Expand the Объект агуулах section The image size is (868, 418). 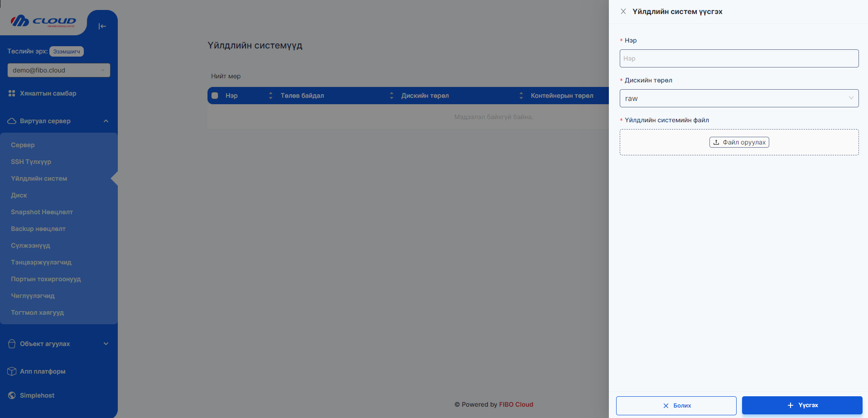pyautogui.click(x=106, y=344)
